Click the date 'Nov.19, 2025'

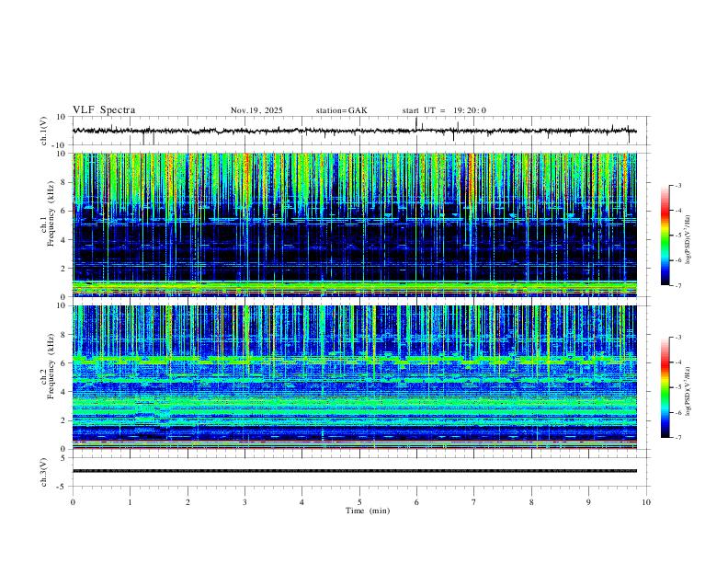[x=256, y=110]
